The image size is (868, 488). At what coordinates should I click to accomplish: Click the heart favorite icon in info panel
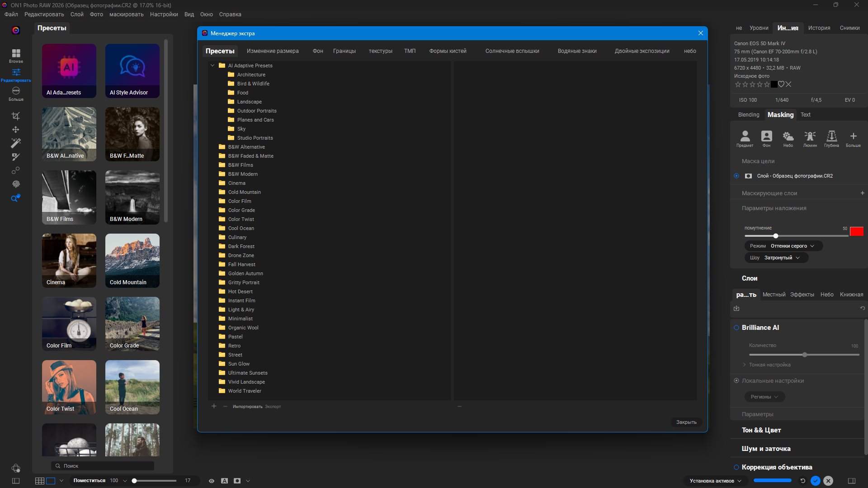tap(781, 84)
